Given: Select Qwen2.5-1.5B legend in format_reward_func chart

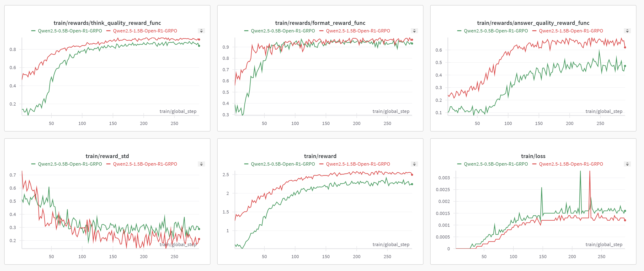Looking at the screenshot, I should [x=355, y=31].
